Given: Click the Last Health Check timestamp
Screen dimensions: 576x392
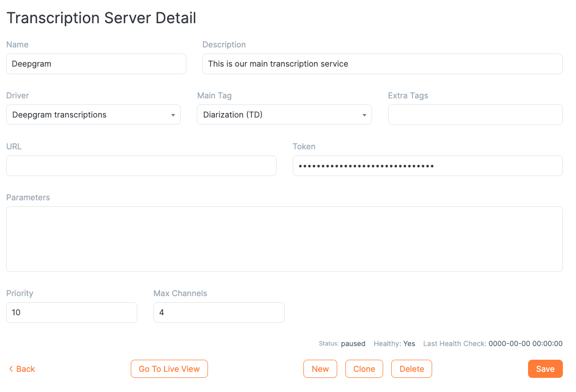Looking at the screenshot, I should pyautogui.click(x=526, y=344).
